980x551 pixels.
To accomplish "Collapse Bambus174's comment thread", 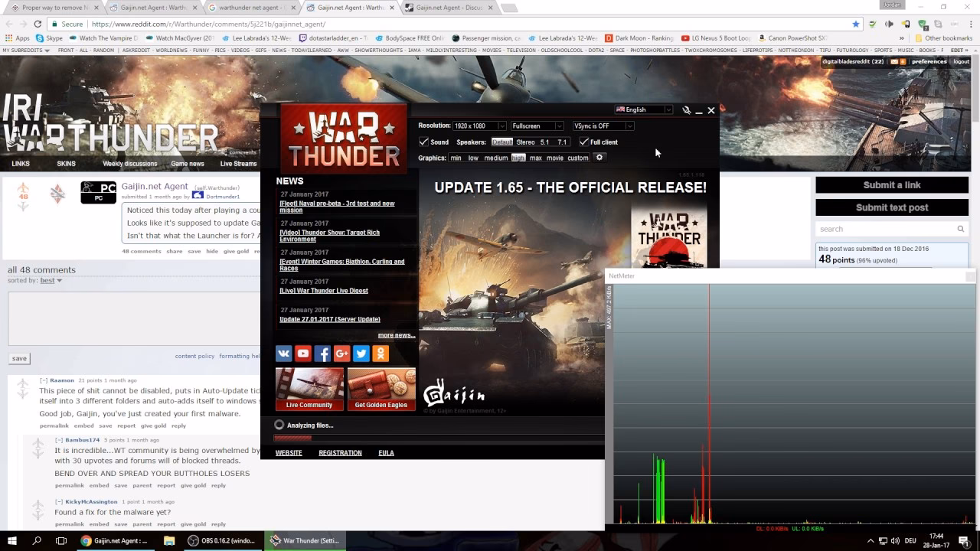I will [x=59, y=440].
